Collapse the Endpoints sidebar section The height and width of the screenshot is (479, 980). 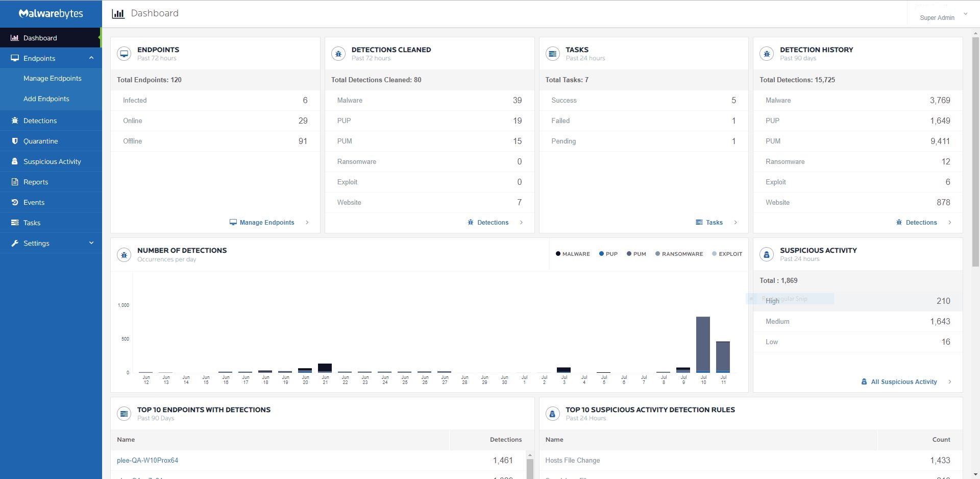tap(91, 58)
